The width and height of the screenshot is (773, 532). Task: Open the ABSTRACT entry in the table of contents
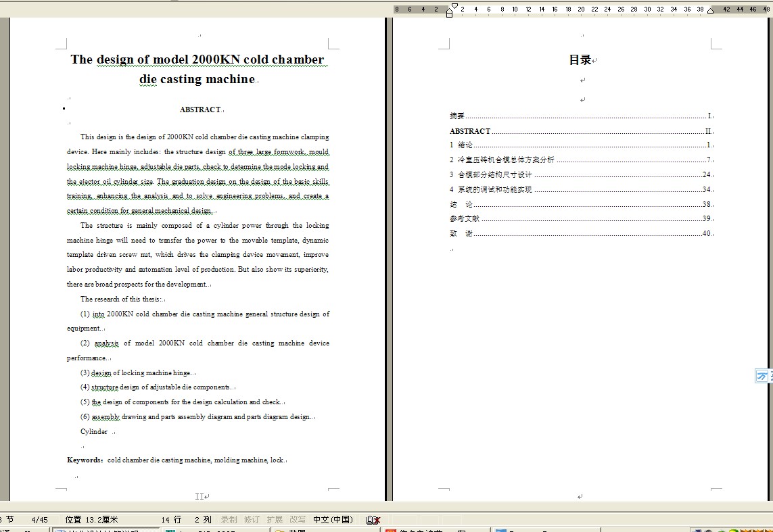(582, 131)
